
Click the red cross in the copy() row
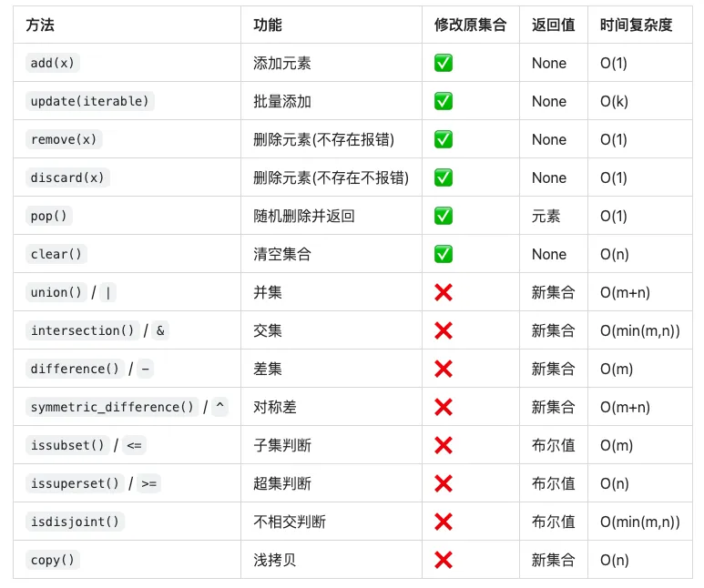coord(444,560)
